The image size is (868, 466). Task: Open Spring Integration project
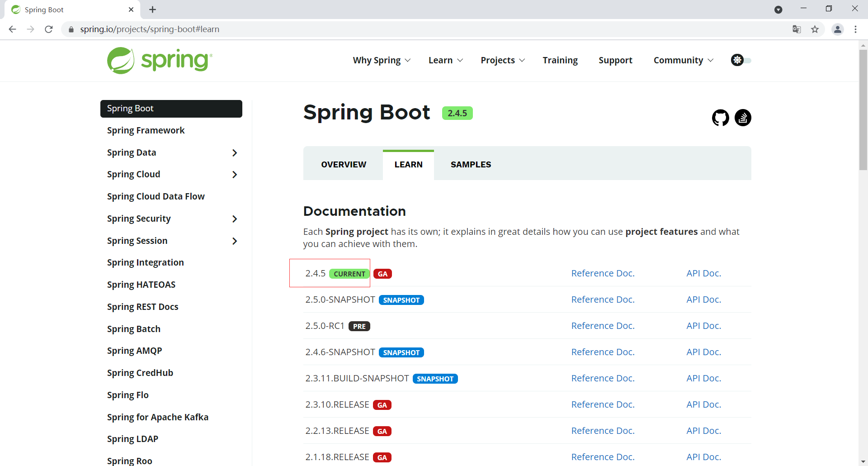pyautogui.click(x=145, y=262)
